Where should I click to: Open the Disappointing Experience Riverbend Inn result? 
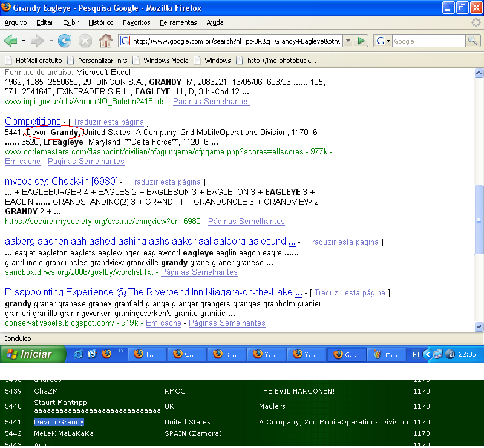(154, 292)
